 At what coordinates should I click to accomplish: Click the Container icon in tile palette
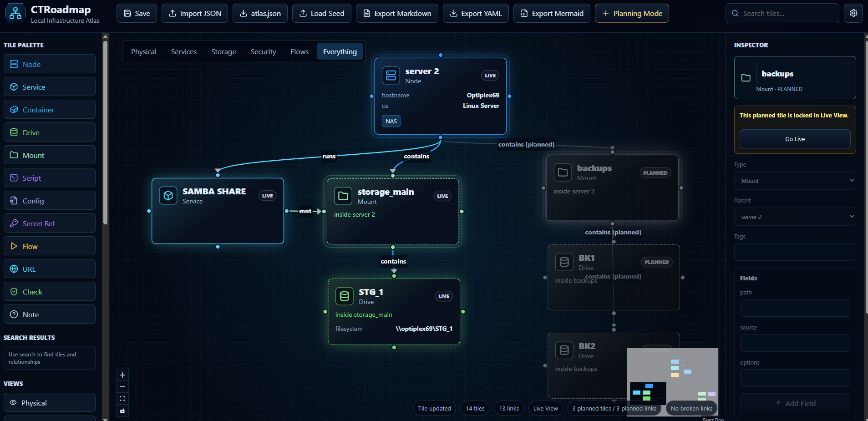(14, 110)
